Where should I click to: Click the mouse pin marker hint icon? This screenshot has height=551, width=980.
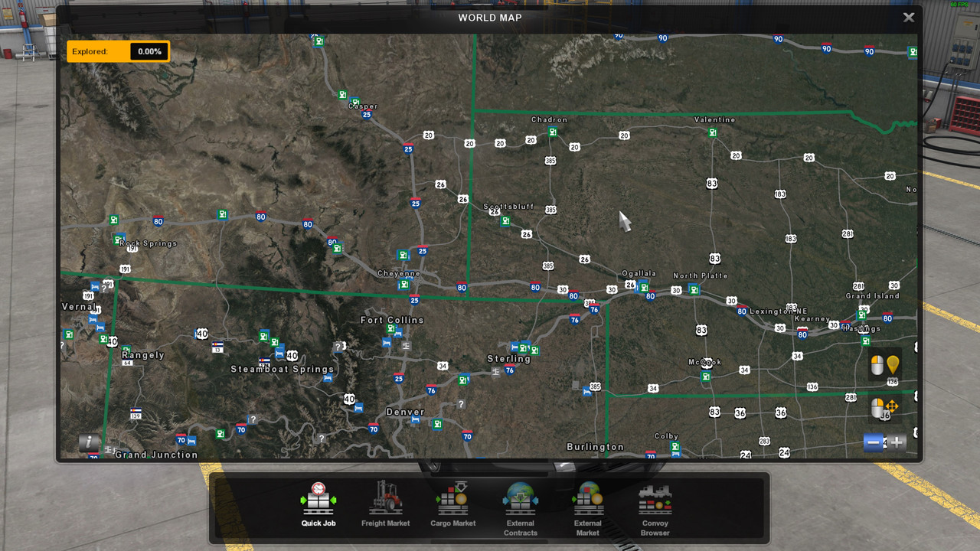[x=885, y=365]
